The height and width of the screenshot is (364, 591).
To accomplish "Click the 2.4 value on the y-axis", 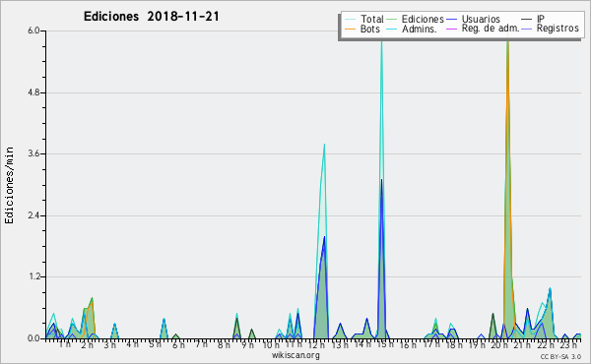I will pos(33,215).
